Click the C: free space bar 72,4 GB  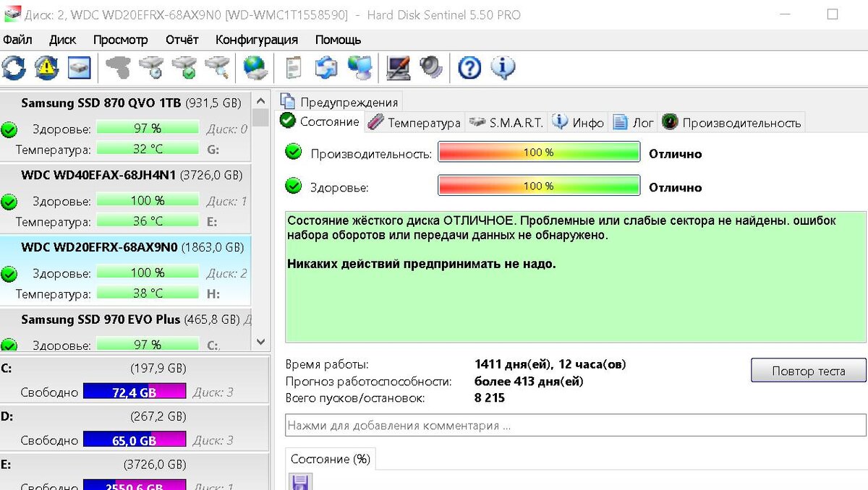tap(135, 392)
